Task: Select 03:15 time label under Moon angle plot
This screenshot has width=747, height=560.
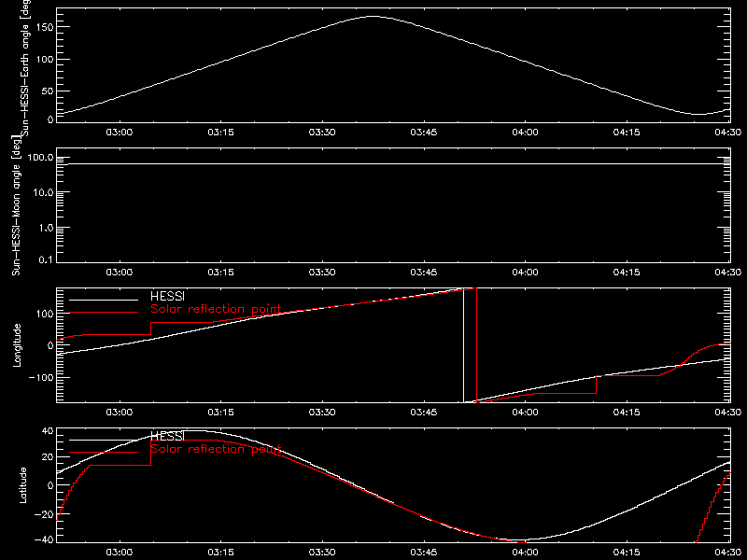Action: 220,272
